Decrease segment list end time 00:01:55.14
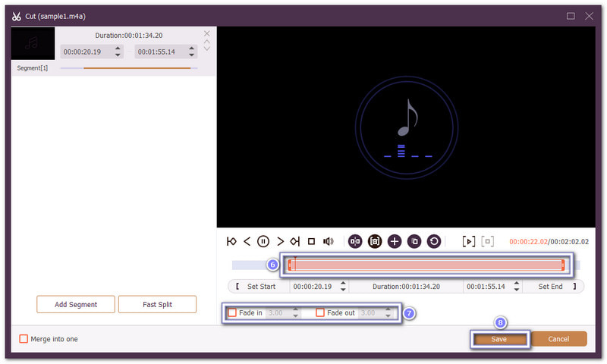 pyautogui.click(x=191, y=55)
